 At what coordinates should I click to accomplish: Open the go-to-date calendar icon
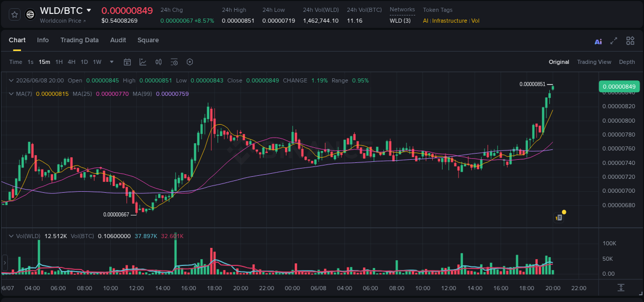pos(127,62)
